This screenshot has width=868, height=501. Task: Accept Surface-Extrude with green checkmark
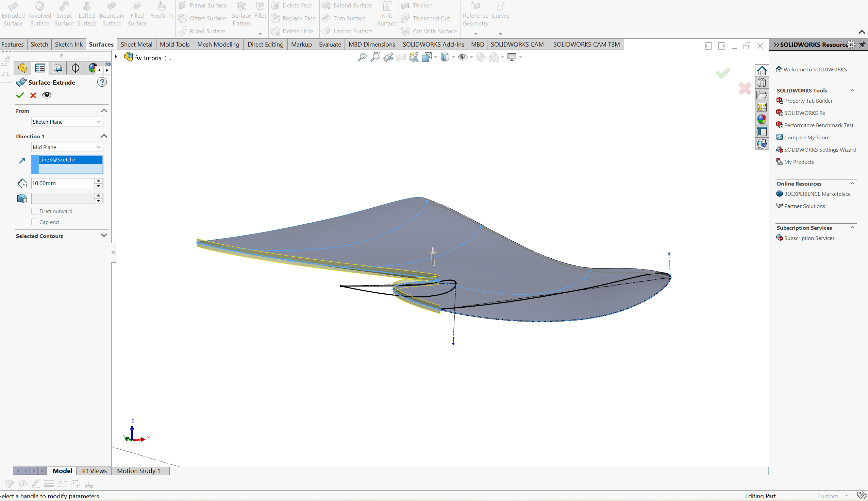(x=20, y=95)
